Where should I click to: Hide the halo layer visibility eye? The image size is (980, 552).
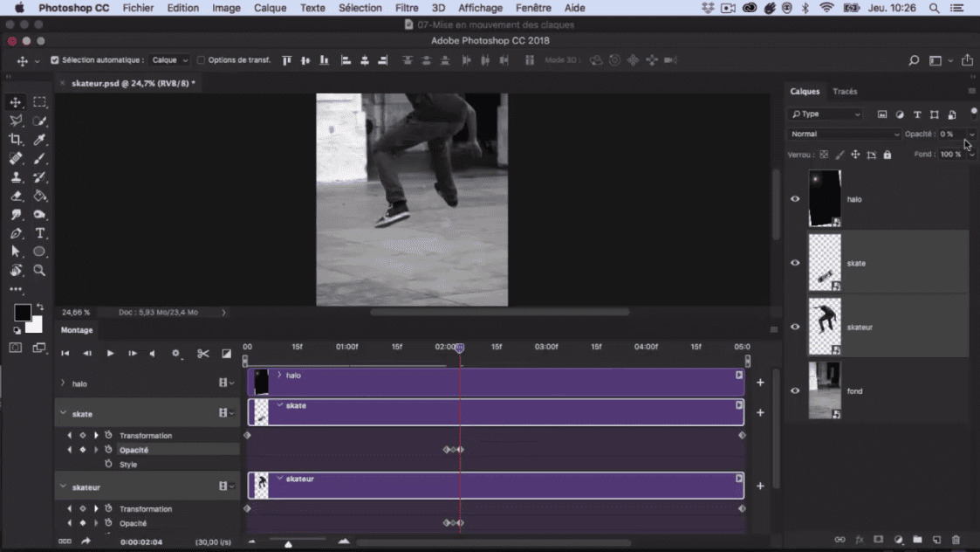(795, 198)
